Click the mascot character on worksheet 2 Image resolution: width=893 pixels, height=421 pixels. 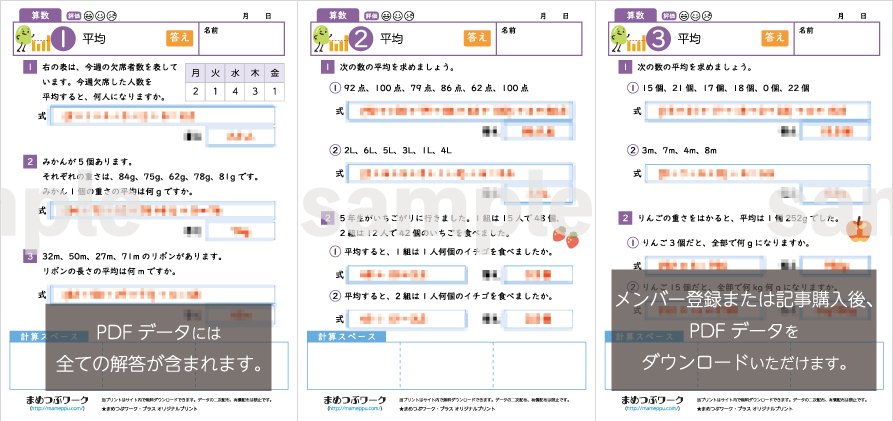click(x=321, y=37)
